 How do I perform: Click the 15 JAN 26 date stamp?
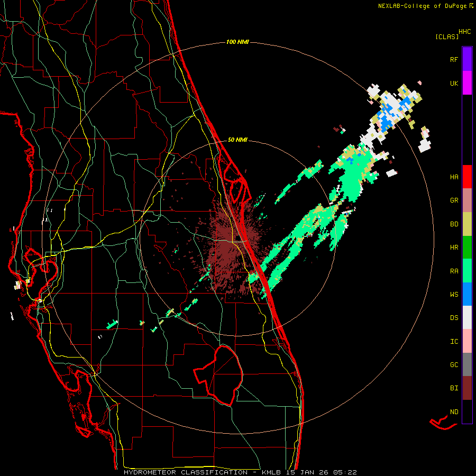pos(307,472)
